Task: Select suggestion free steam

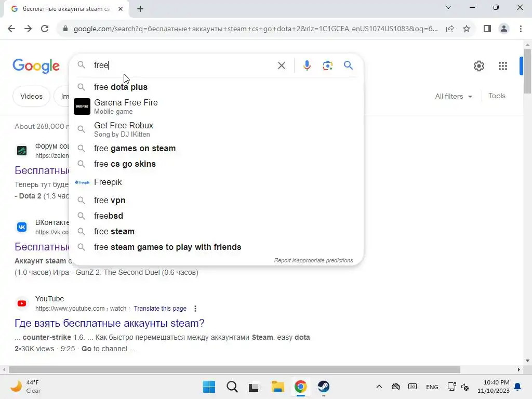Action: (216, 231)
